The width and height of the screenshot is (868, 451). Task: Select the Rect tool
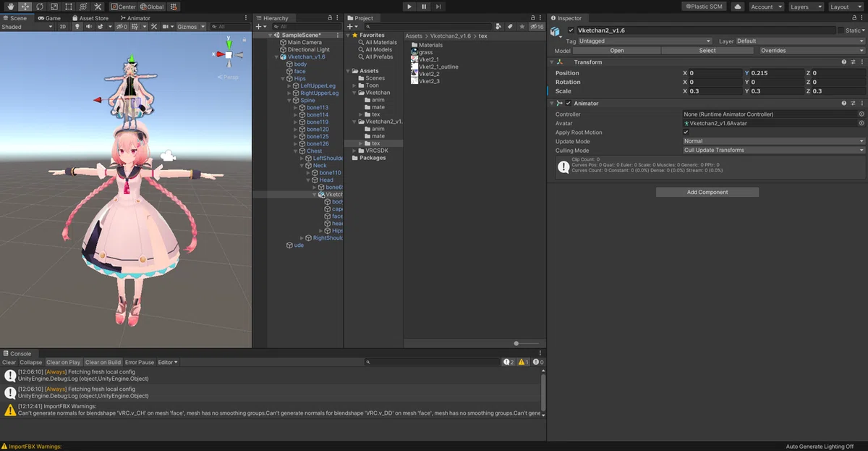pos(69,7)
